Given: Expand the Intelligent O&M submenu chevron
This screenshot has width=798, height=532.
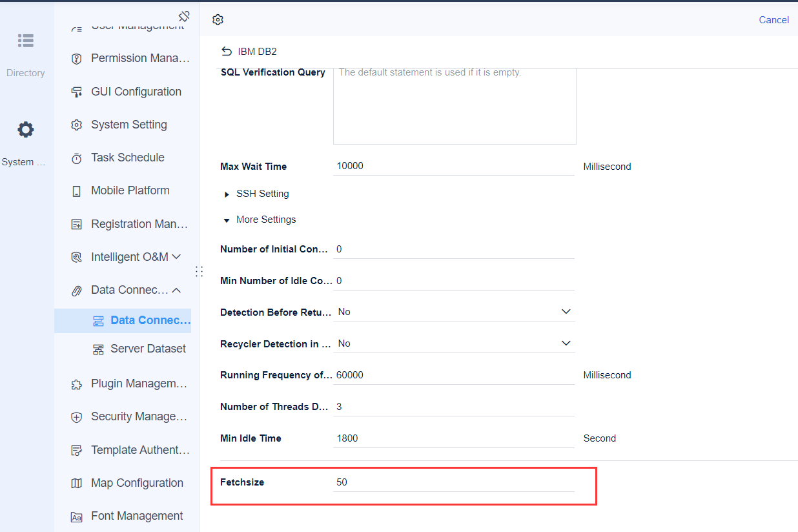Looking at the screenshot, I should coord(176,257).
